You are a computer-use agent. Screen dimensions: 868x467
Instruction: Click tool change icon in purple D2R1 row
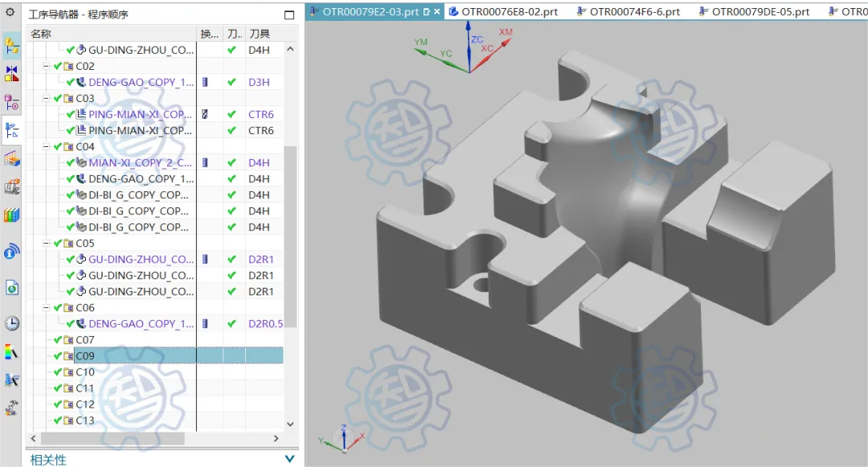pyautogui.click(x=205, y=259)
